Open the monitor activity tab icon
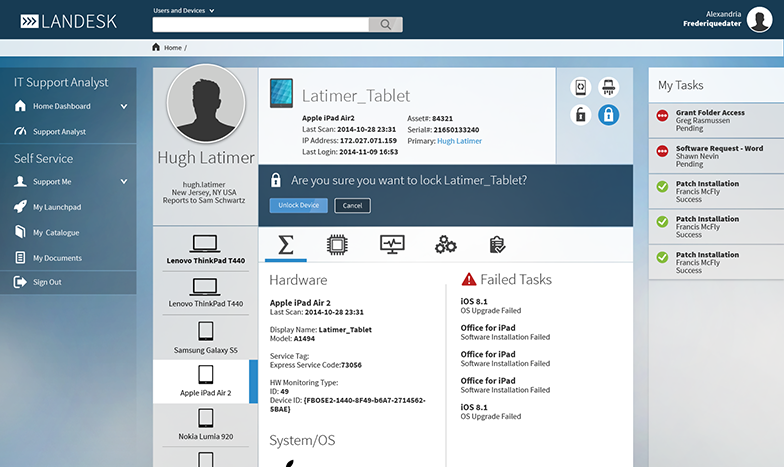 click(x=392, y=245)
